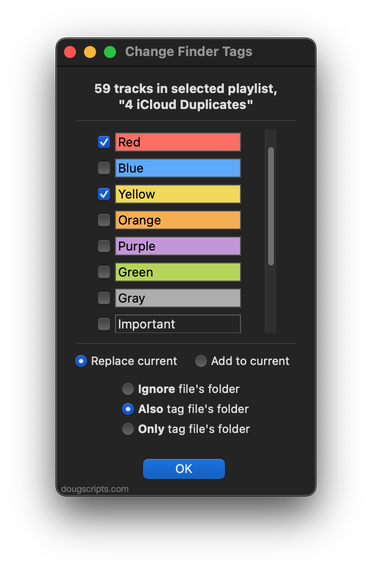Select Ignore file's folder option
The width and height of the screenshot is (372, 570).
click(128, 389)
